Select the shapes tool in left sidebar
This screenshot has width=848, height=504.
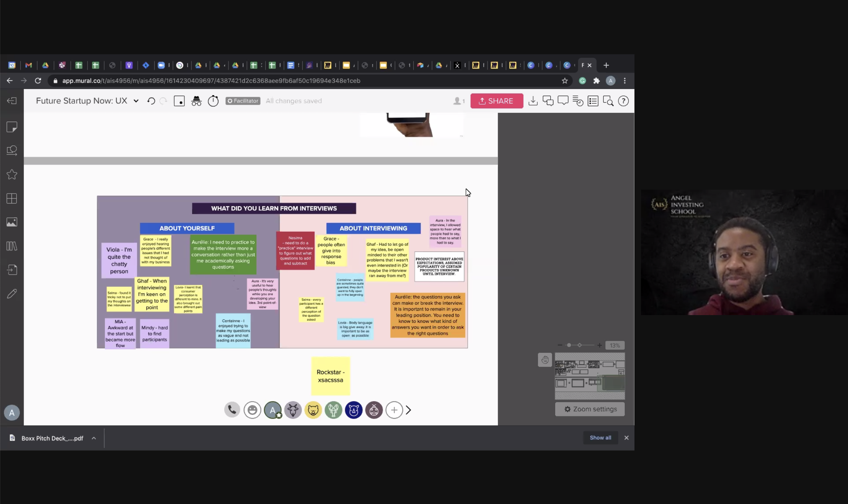[x=12, y=151]
